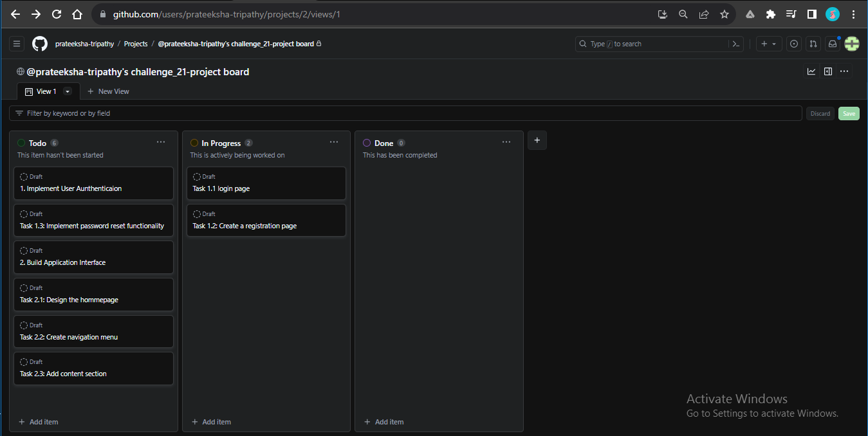This screenshot has width=868, height=436.
Task: Open the Todo column options with ellipsis icon
Action: (160, 141)
